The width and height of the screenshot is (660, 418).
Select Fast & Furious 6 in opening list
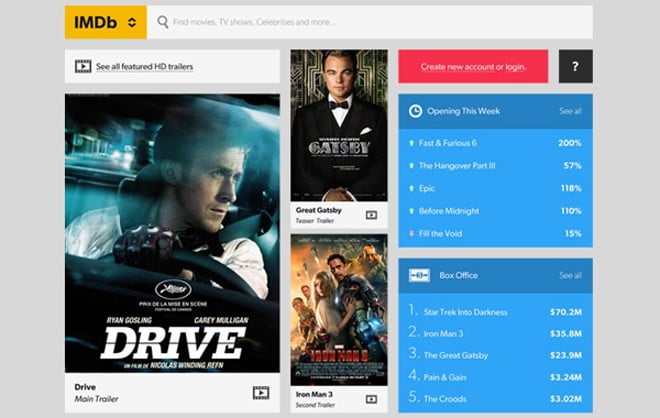(447, 143)
